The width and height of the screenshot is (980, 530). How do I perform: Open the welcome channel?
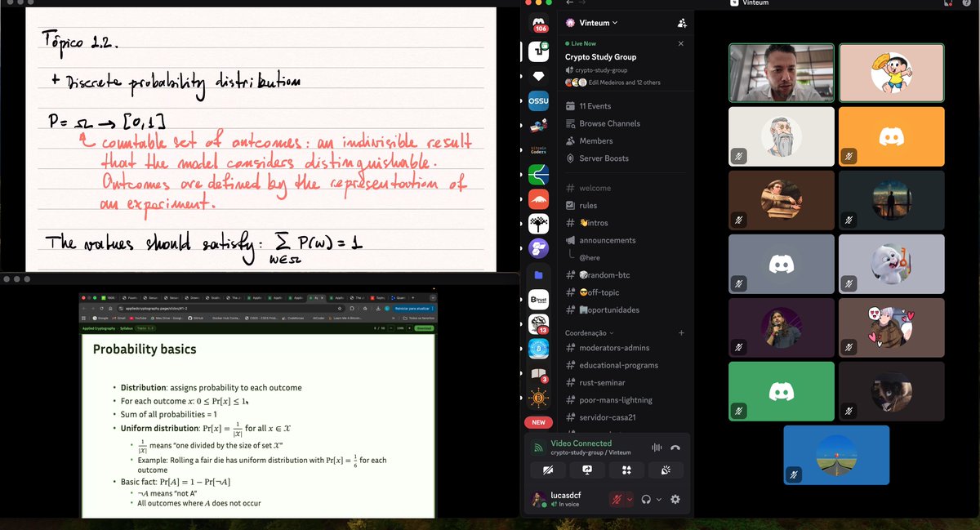coord(626,188)
